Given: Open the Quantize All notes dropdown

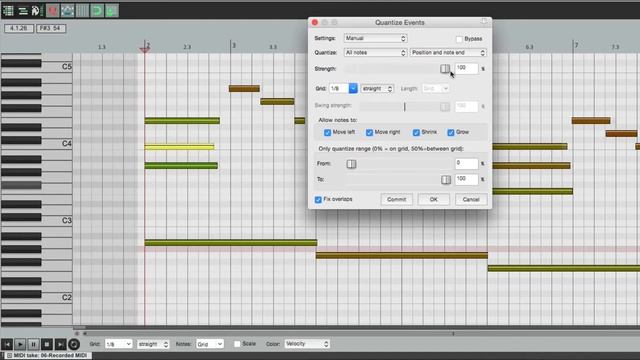Looking at the screenshot, I should 375,53.
